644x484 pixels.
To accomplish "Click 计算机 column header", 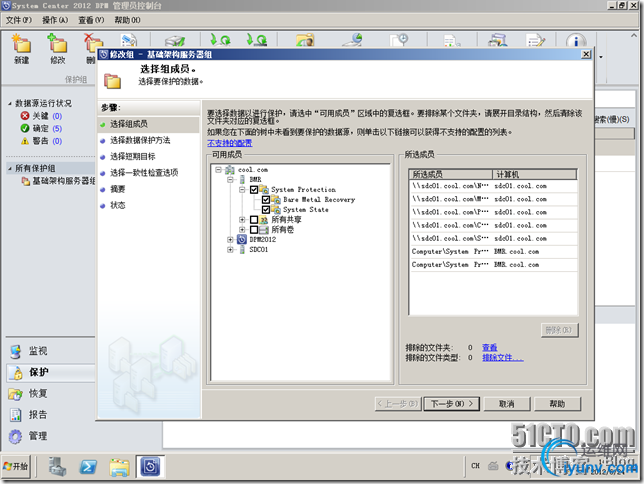I will click(x=535, y=174).
